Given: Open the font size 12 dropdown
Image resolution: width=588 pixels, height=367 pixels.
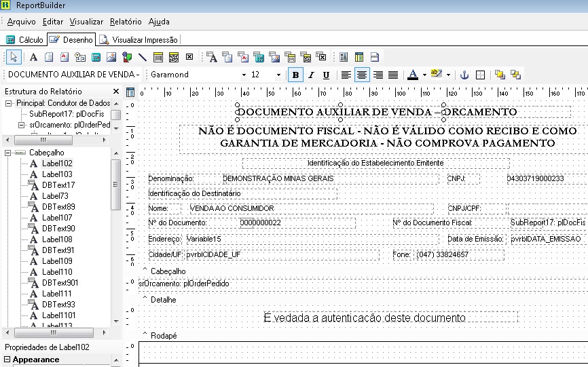Looking at the screenshot, I should [278, 75].
